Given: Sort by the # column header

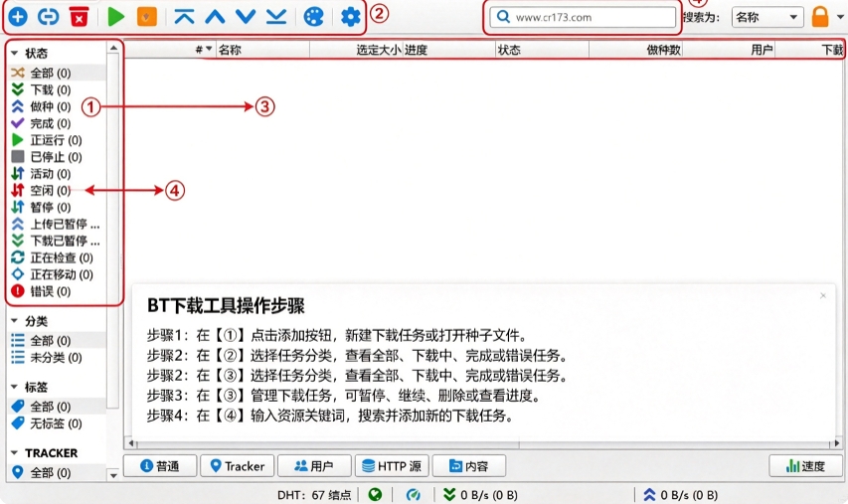Looking at the screenshot, I should (x=170, y=50).
